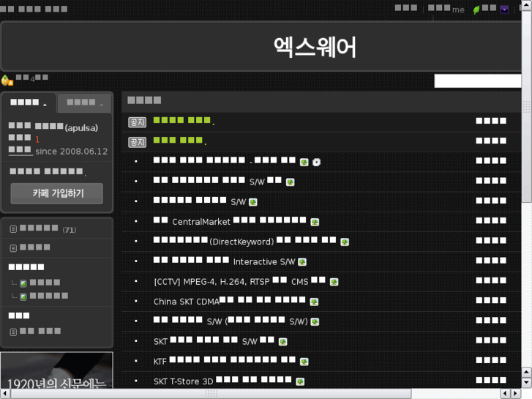Click the horizontal scrollbar thumb

click(211, 394)
